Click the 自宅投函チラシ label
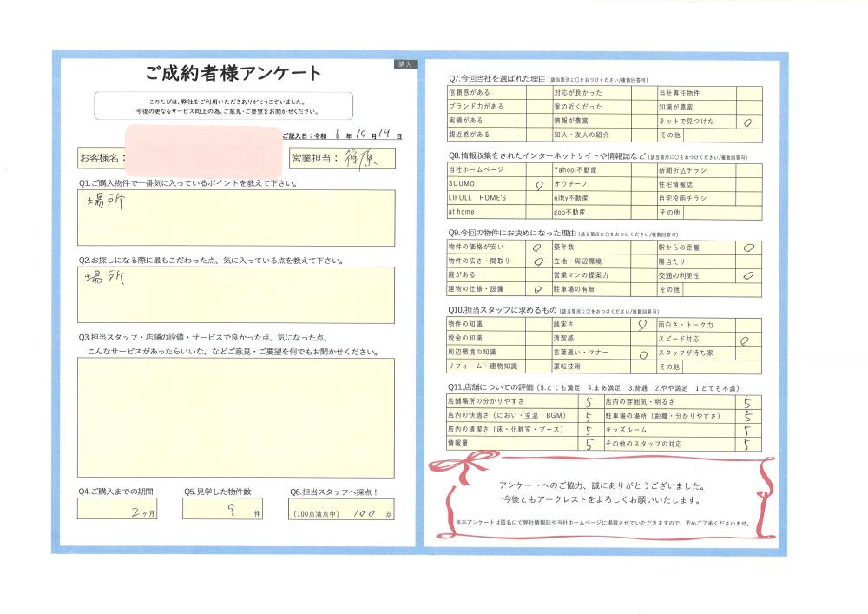This screenshot has width=868, height=614. click(682, 198)
